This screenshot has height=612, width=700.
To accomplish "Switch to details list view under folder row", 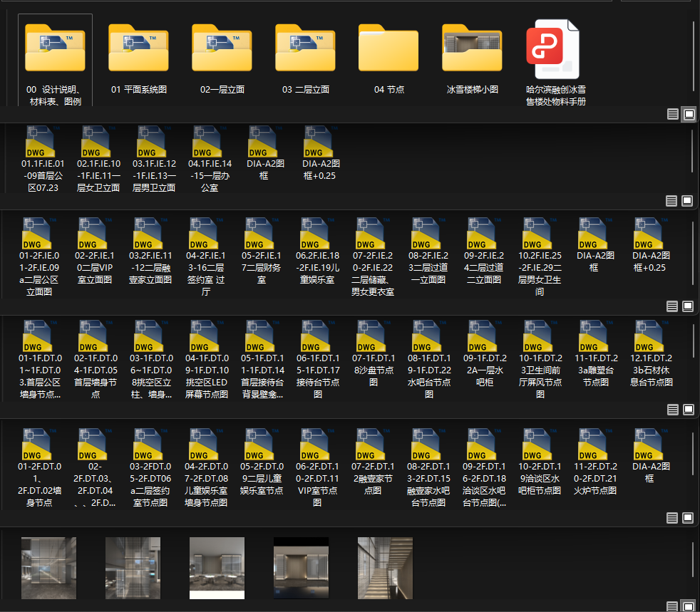I will click(x=673, y=114).
